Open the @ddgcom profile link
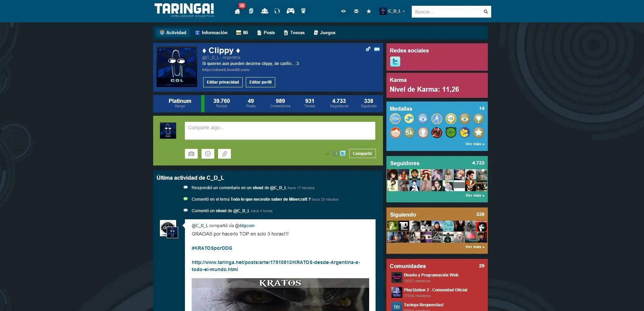644x311 pixels. 245,226
